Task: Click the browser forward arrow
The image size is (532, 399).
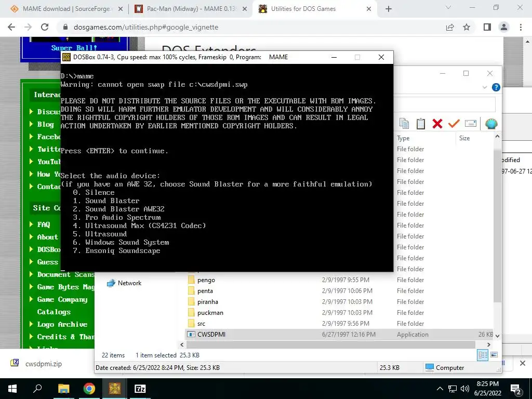Action: coord(28,27)
